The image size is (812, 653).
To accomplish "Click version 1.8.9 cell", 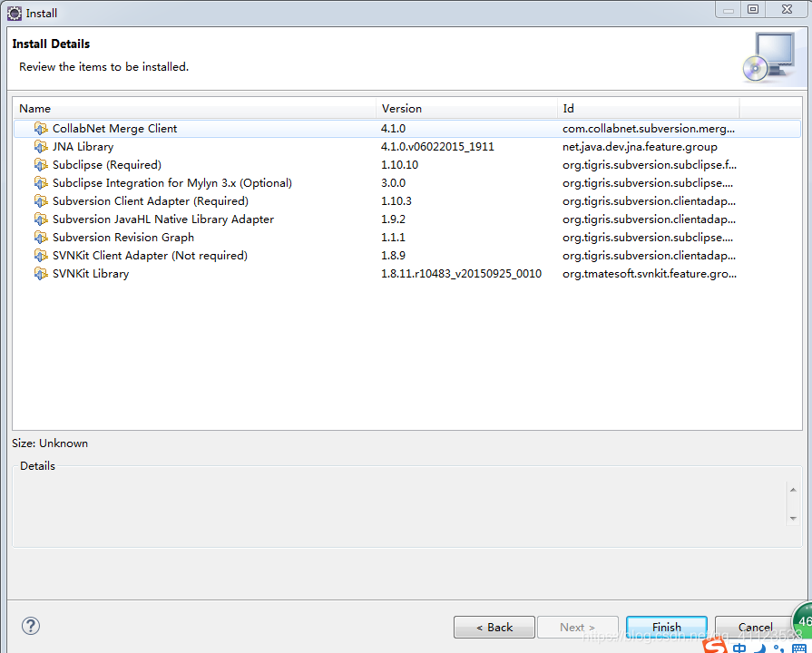I will (393, 255).
